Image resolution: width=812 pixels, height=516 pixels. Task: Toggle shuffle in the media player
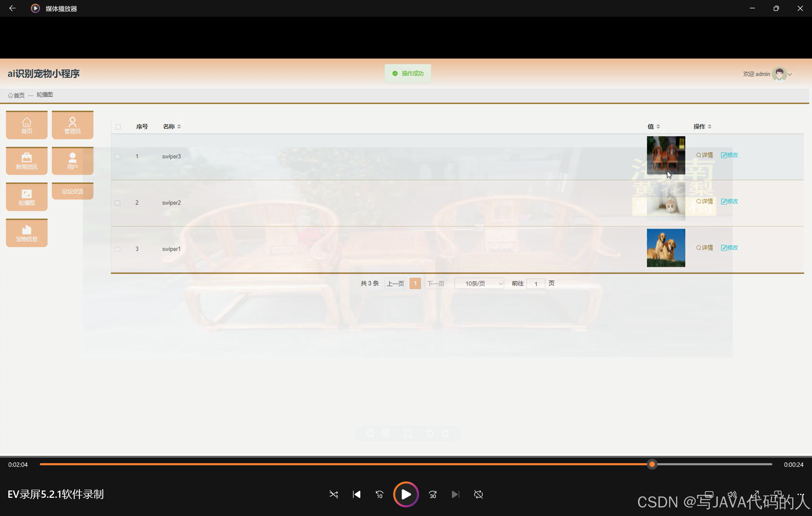click(x=333, y=494)
